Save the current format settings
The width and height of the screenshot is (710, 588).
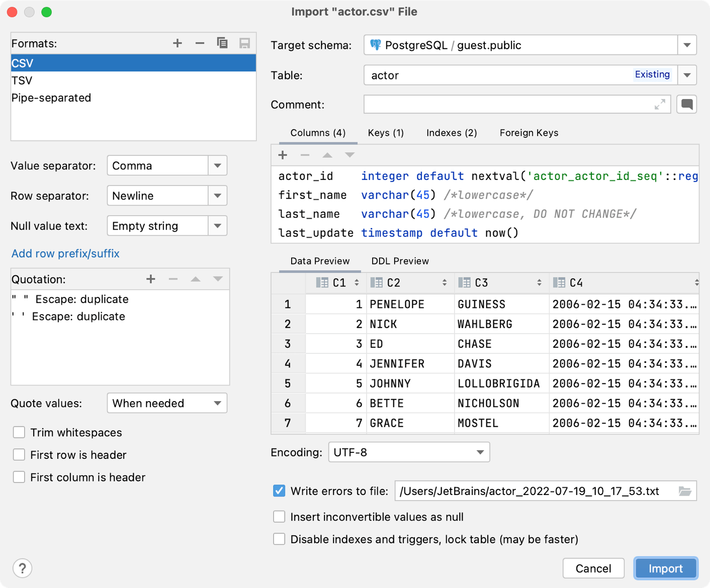tap(245, 43)
